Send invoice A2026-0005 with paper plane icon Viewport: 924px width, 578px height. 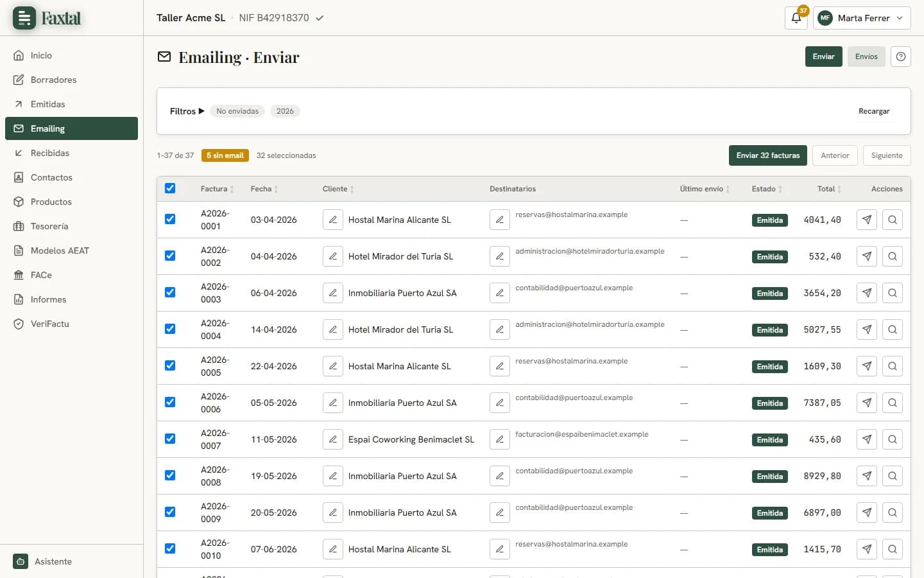[867, 366]
